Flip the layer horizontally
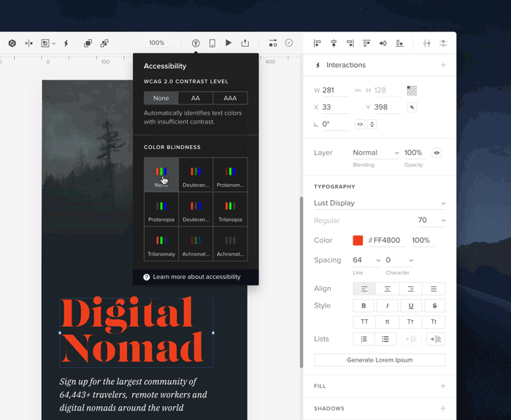 360,124
